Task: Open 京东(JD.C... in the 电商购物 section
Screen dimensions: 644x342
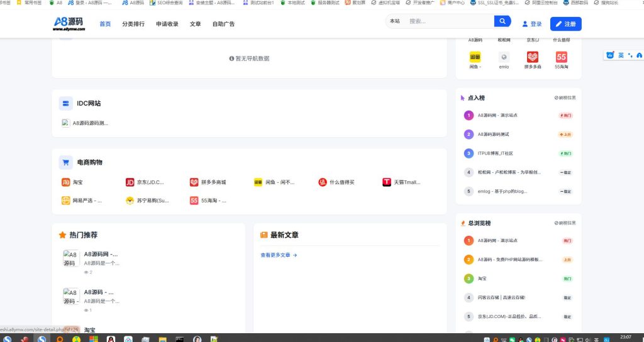Action: (x=145, y=182)
